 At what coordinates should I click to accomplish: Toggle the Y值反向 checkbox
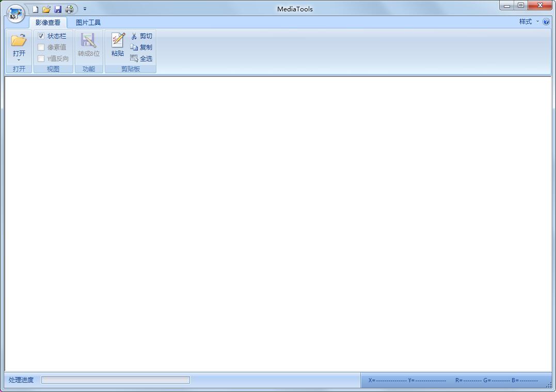point(41,58)
